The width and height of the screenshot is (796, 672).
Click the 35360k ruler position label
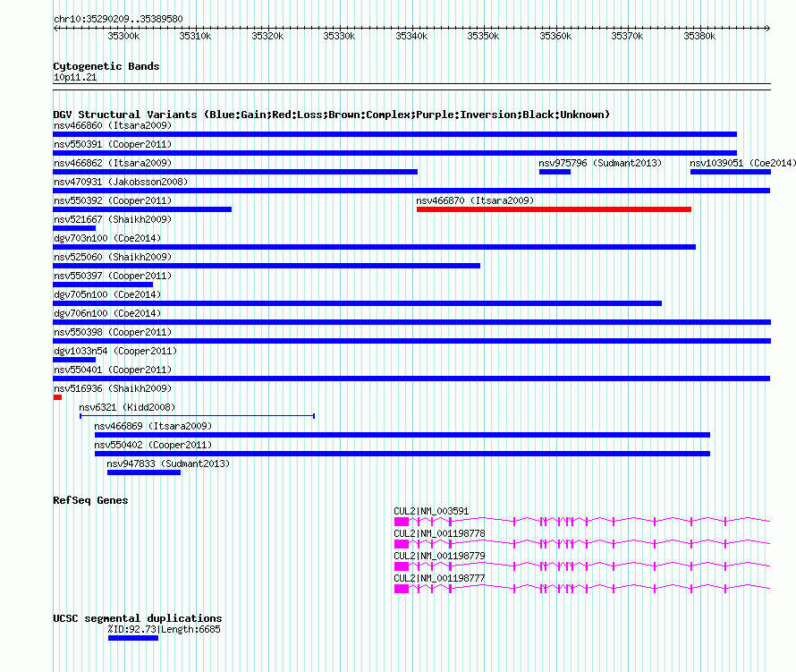(555, 36)
